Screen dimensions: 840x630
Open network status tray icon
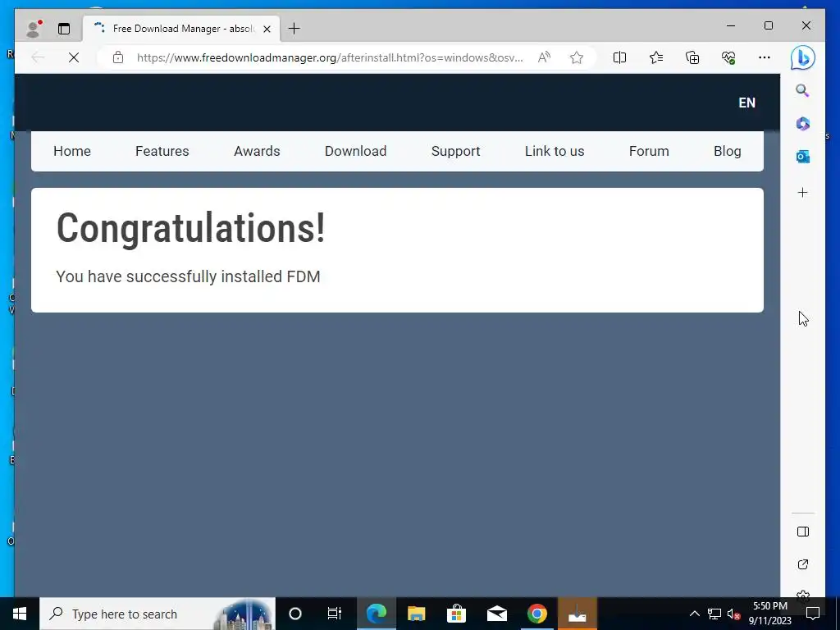coord(714,614)
